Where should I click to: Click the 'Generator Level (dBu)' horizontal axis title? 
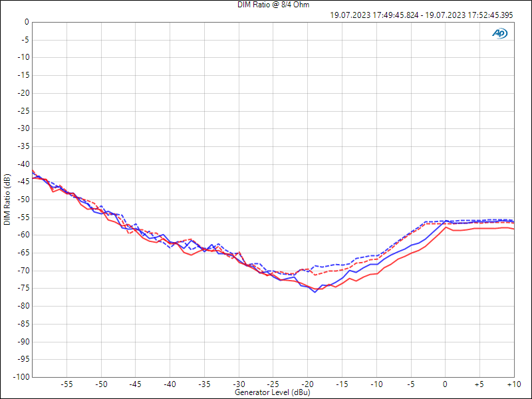point(273,392)
